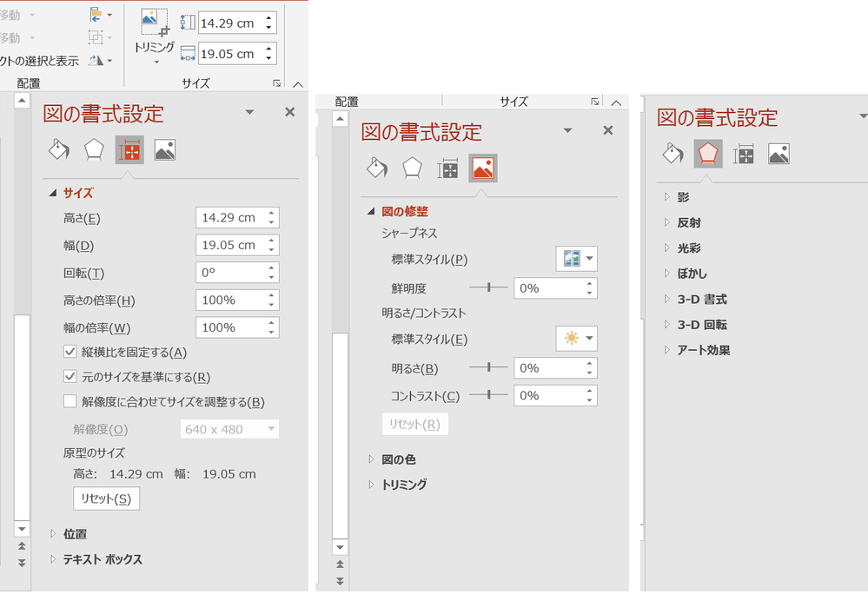Click size dialog launcher in サイズ group

(x=277, y=83)
